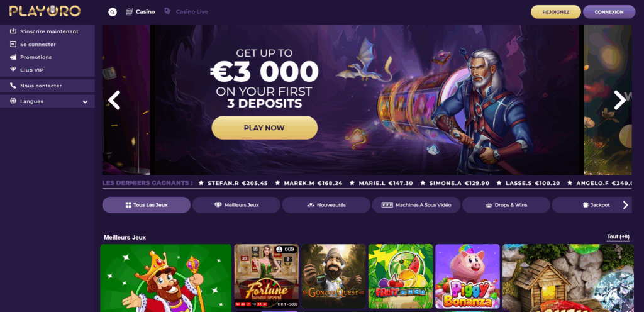
Task: Select the Drops & Wins category
Action: (506, 205)
